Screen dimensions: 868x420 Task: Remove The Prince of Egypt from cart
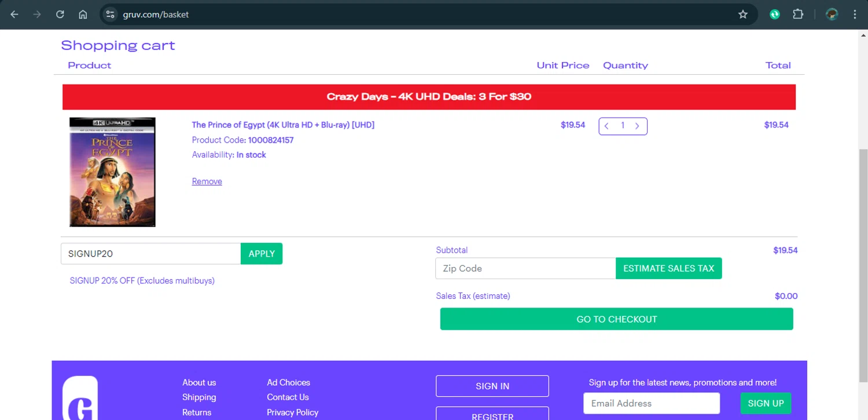207,181
